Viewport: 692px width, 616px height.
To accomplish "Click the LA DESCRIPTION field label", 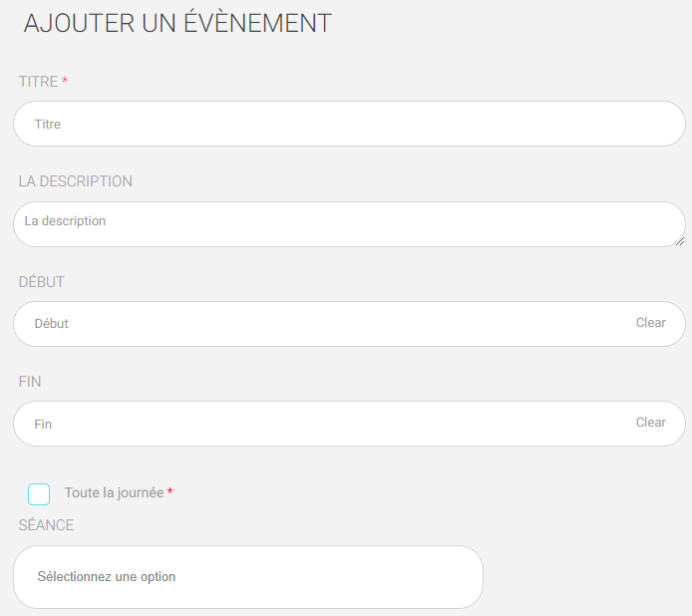I will tap(75, 181).
